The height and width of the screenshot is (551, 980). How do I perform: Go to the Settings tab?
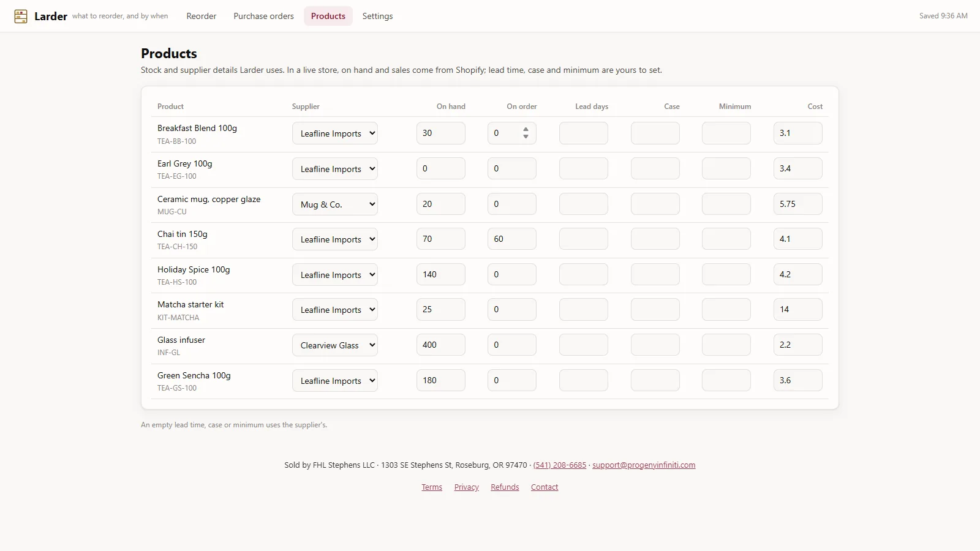[x=377, y=16]
